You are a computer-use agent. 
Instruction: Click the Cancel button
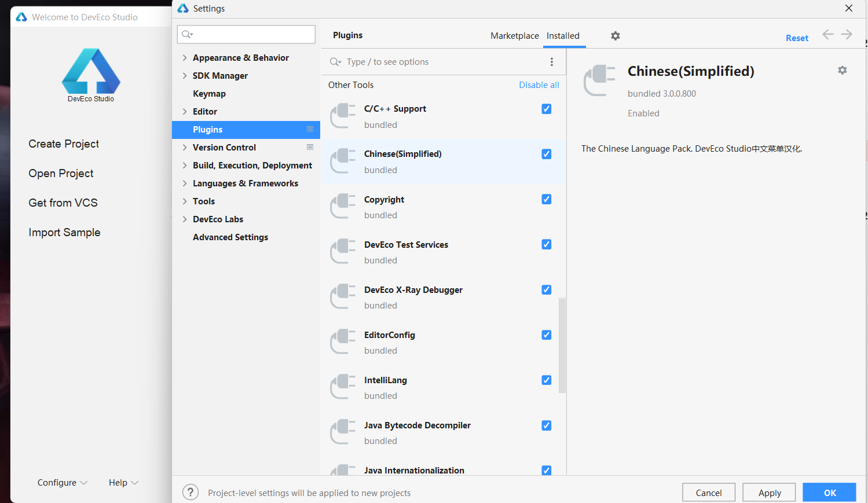(709, 493)
